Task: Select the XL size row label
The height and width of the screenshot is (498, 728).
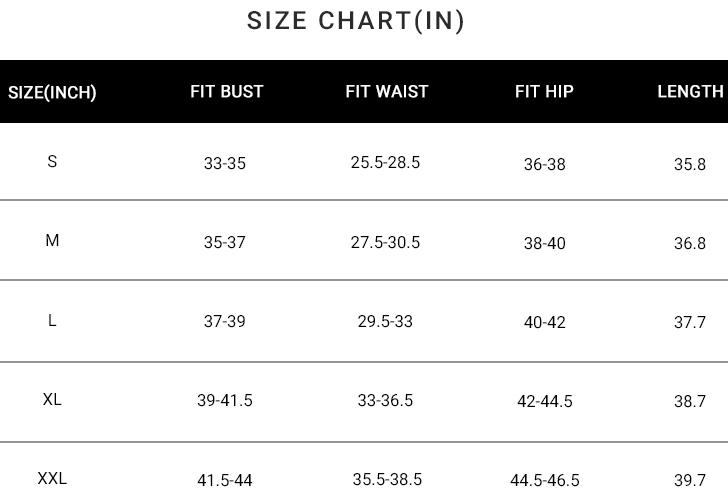Action: click(x=52, y=400)
